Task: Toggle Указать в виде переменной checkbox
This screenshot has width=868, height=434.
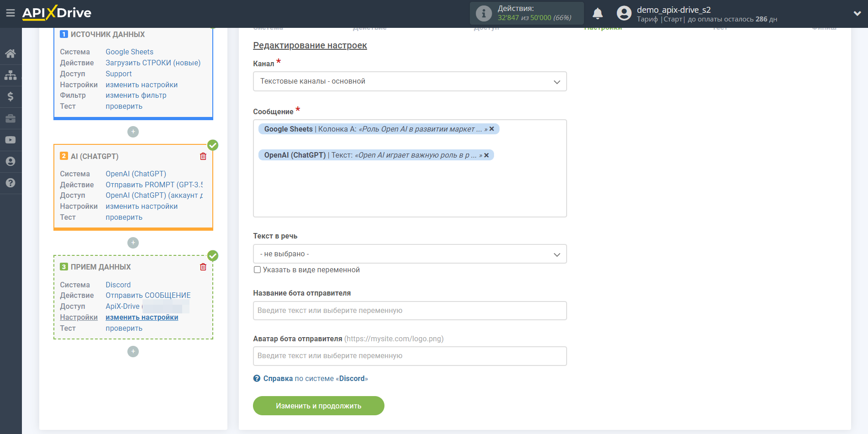Action: tap(258, 270)
